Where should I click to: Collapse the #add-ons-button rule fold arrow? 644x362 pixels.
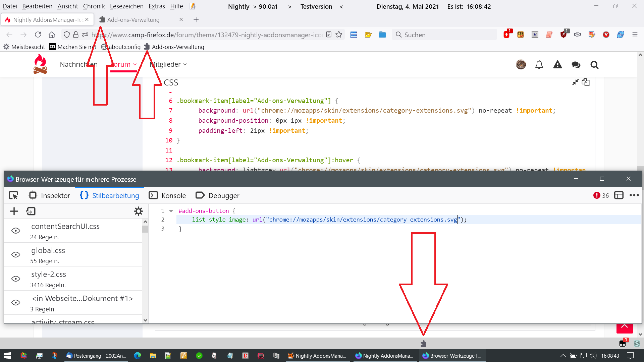[171, 211]
